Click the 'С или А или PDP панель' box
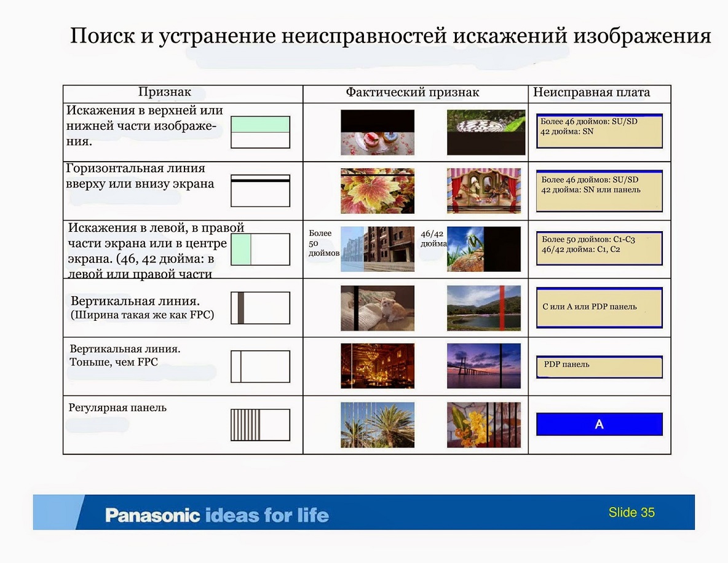Image resolution: width=728 pixels, height=563 pixels. (599, 307)
